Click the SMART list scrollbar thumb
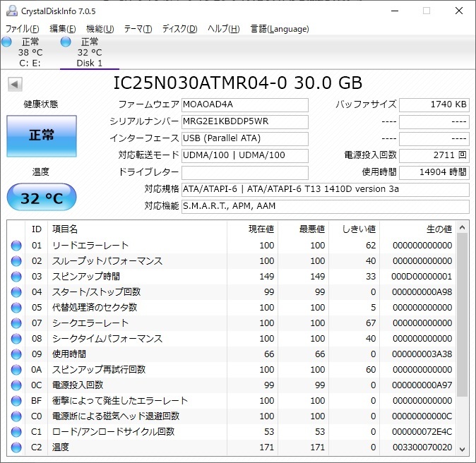 coord(463,315)
